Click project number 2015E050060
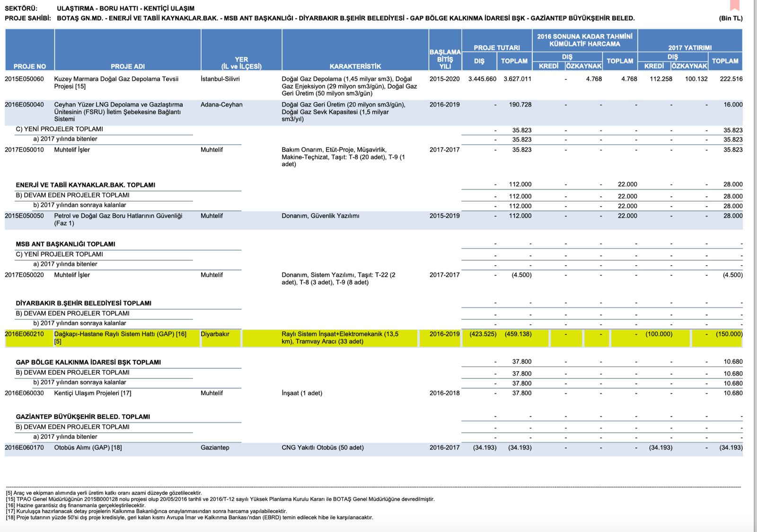 [24, 79]
